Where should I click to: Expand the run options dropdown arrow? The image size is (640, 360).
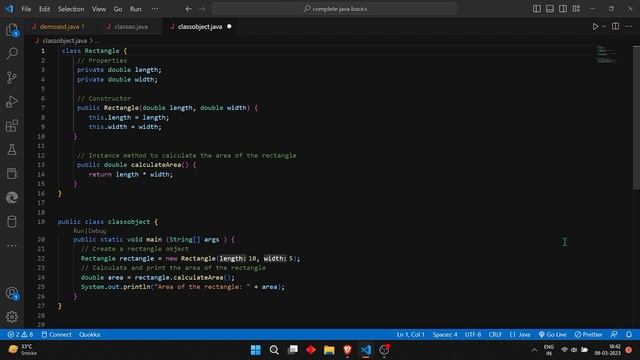tap(604, 27)
